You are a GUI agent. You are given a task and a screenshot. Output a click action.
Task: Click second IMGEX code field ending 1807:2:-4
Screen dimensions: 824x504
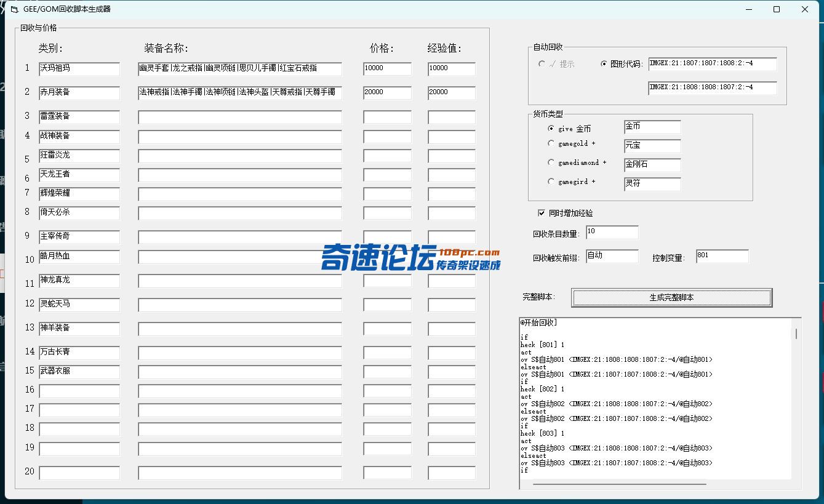coord(713,89)
